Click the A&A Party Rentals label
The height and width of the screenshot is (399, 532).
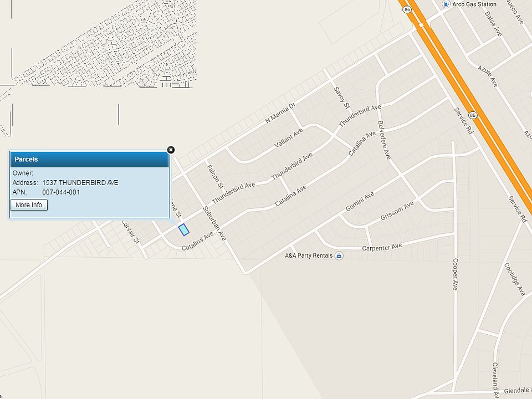click(x=309, y=255)
